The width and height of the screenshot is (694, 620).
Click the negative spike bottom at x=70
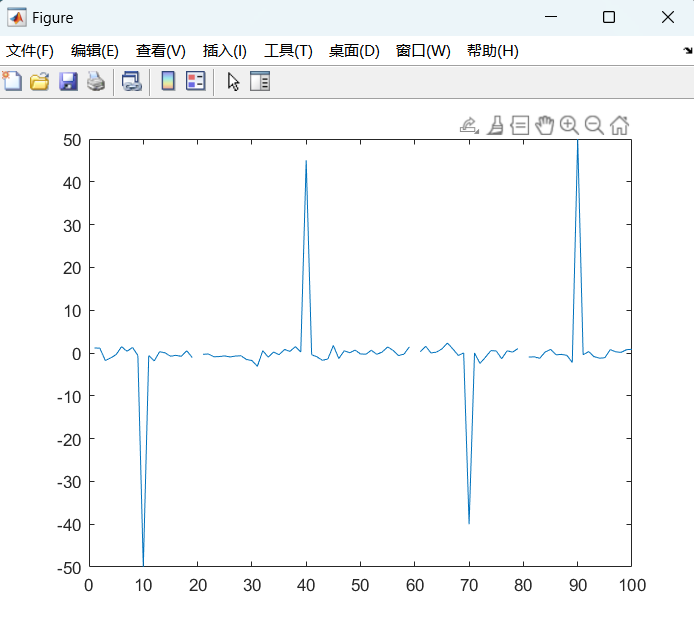click(469, 523)
